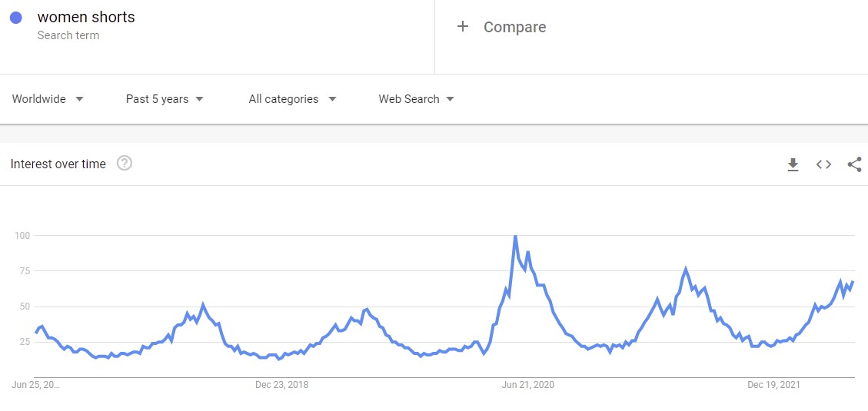Click the Jun 21, 2020 axis label
868x411 pixels.
pos(527,385)
